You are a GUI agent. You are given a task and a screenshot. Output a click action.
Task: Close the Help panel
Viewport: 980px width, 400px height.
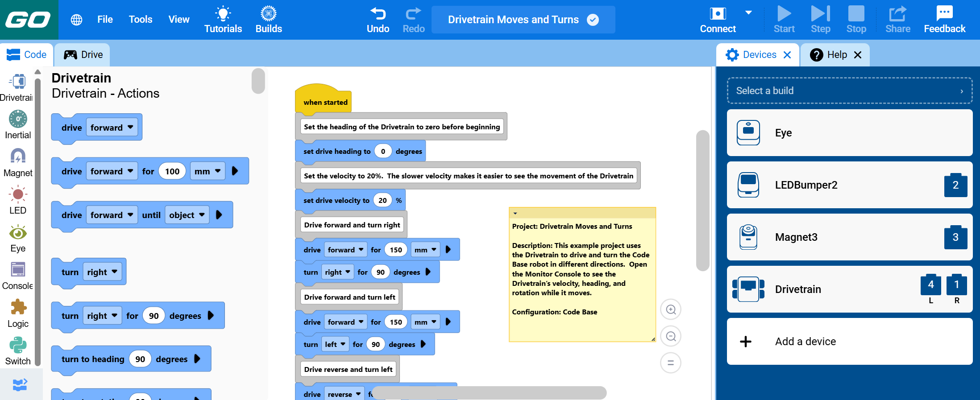858,55
